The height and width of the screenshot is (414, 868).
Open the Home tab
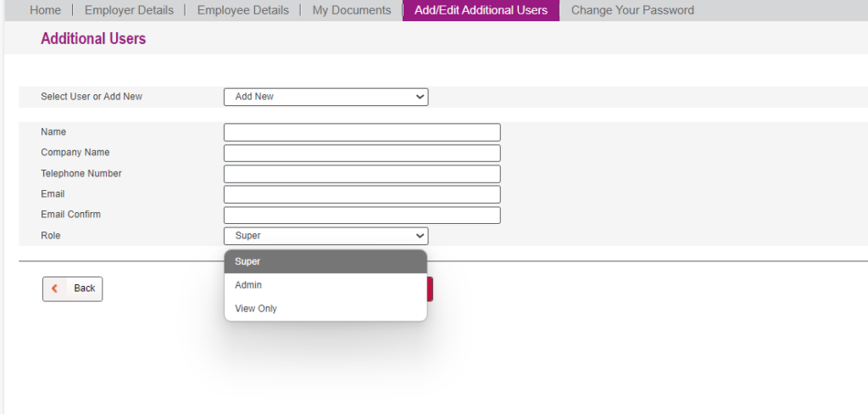(x=45, y=10)
